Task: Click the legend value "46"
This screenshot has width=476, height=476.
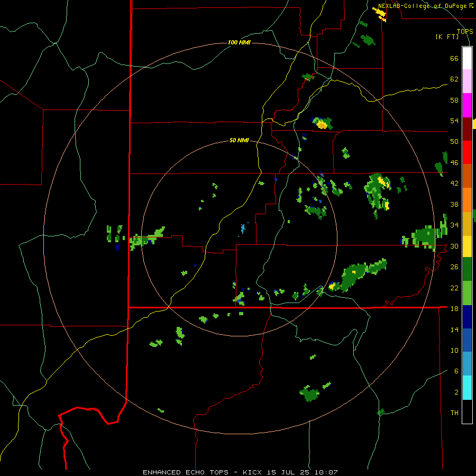Action: point(454,162)
